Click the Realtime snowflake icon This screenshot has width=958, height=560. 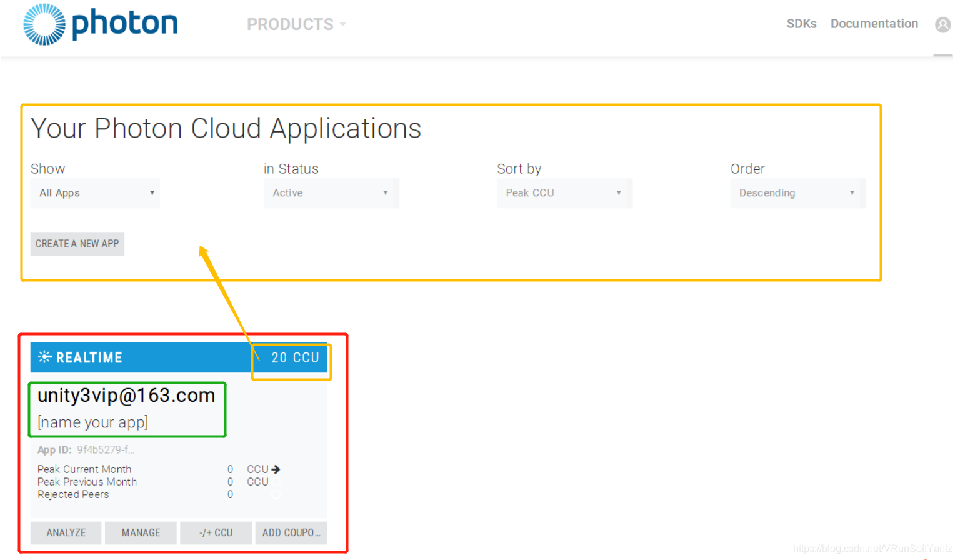(x=45, y=357)
